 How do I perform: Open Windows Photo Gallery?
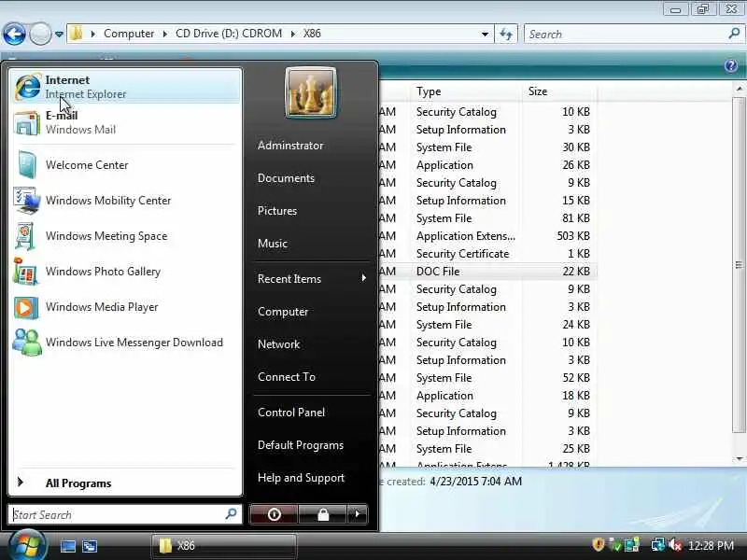[x=126, y=272]
